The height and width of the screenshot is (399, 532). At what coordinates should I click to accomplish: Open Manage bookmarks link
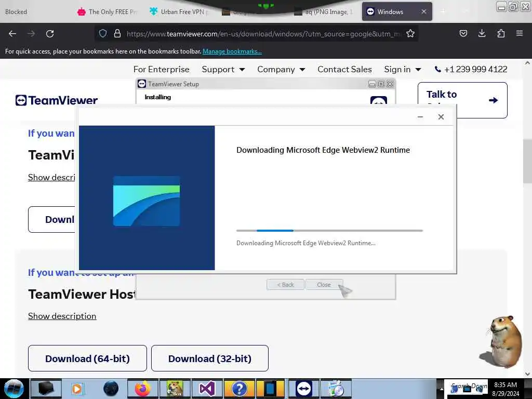coord(232,51)
